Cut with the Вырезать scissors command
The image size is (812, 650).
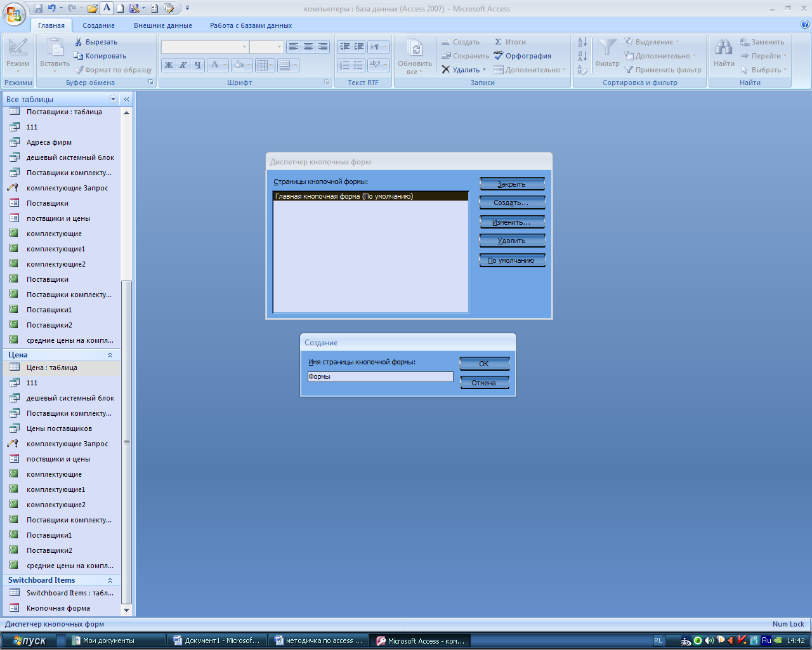click(96, 42)
